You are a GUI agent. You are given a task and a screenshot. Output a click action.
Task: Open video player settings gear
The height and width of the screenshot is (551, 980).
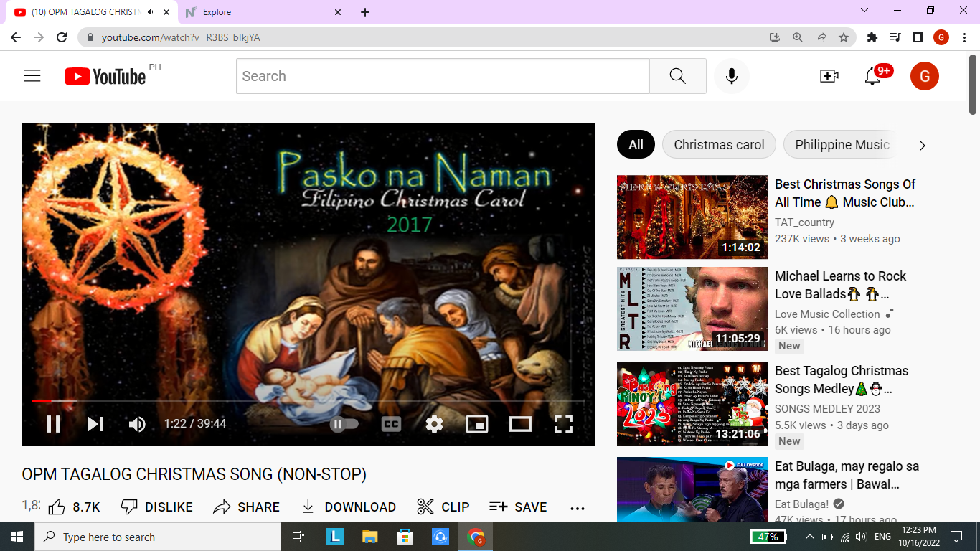coord(434,424)
